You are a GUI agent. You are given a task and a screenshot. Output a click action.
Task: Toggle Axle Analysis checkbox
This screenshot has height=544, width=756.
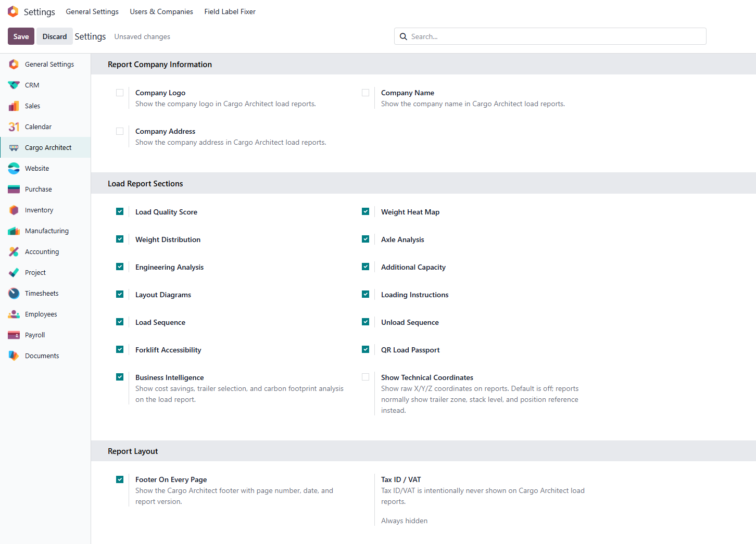coord(366,239)
